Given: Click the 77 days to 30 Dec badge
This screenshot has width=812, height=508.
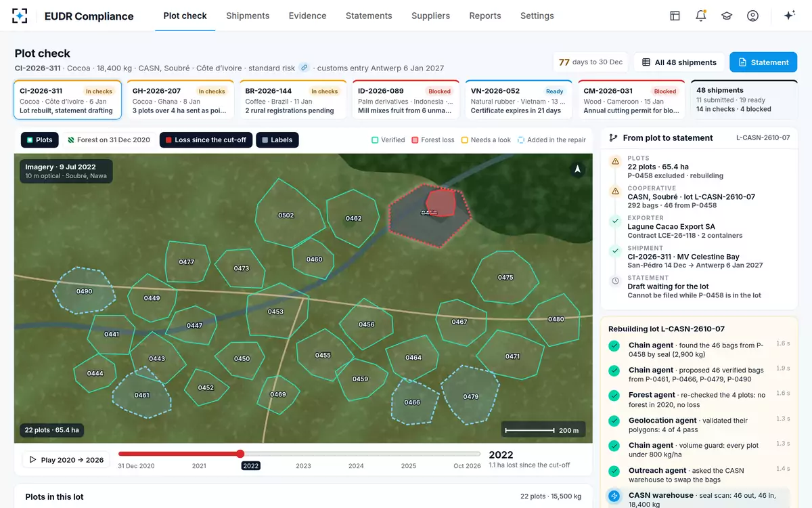Looking at the screenshot, I should (590, 62).
